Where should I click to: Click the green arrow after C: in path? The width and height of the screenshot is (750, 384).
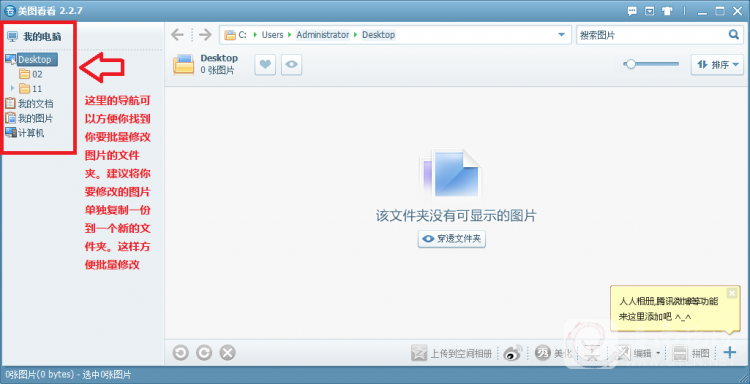255,35
